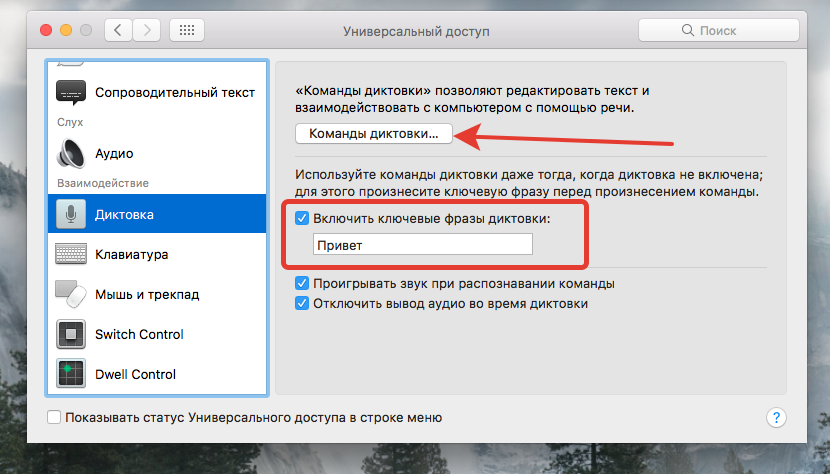Click the Мышь и трекпад icon
The image size is (830, 474).
(71, 294)
